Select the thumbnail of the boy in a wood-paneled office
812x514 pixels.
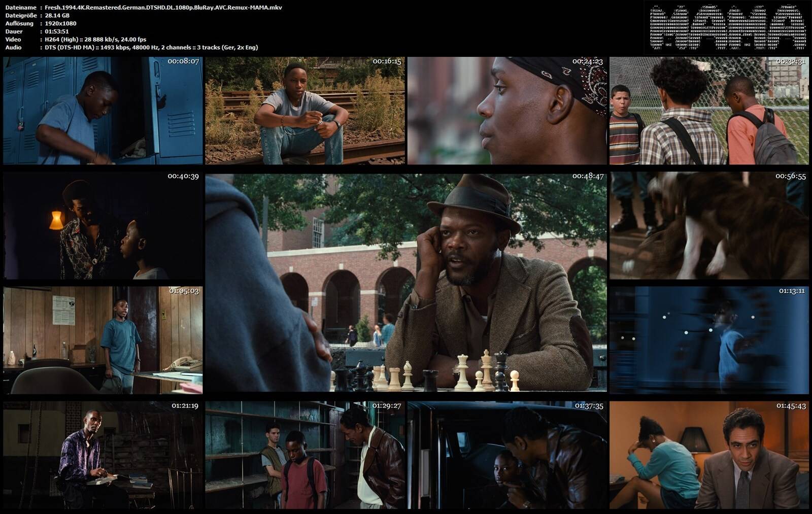pyautogui.click(x=103, y=340)
